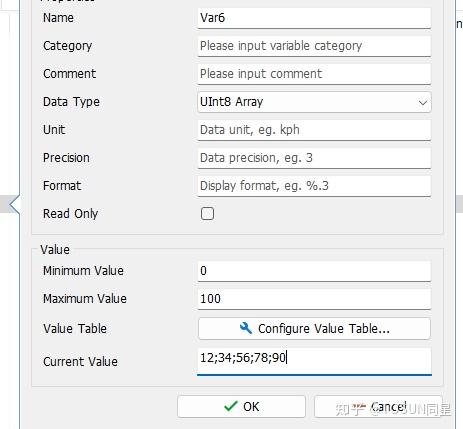Confirm the dialog with OK
Viewport: 463px width, 429px height.
click(241, 406)
